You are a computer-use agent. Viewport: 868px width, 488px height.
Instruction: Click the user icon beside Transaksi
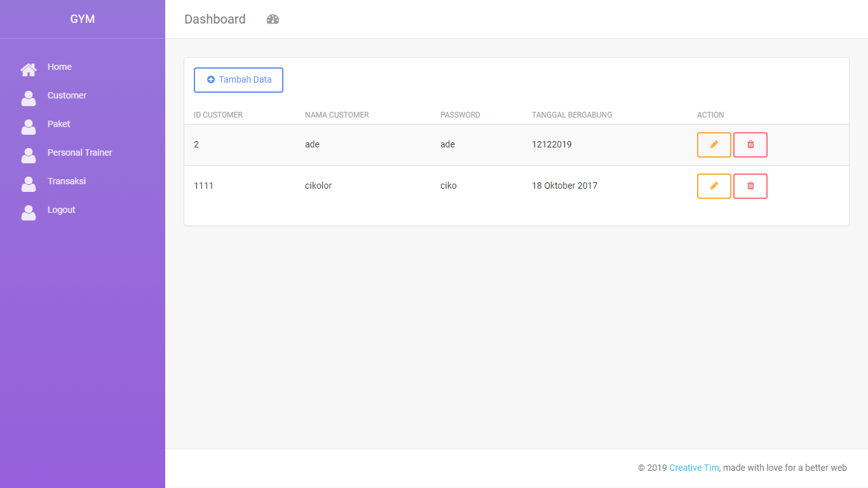coord(29,184)
